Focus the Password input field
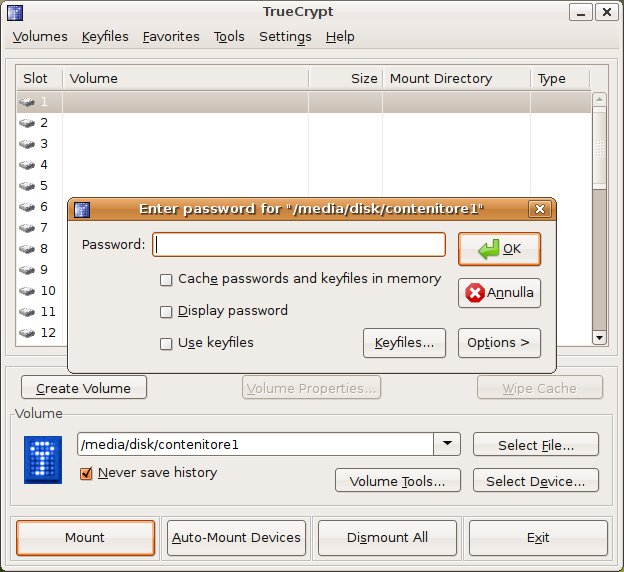 point(299,245)
